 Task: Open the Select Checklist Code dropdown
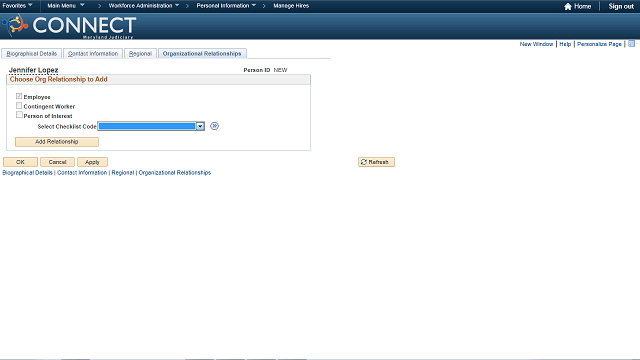coord(151,126)
